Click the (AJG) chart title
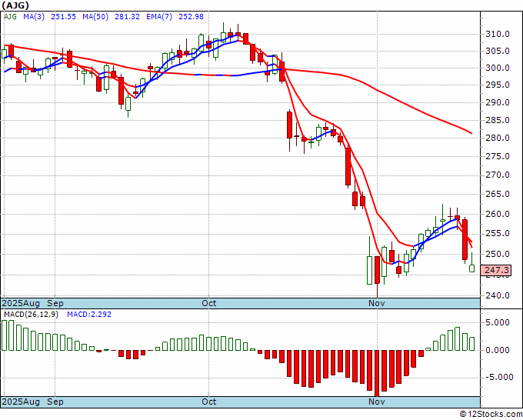The width and height of the screenshot is (523, 420). coord(15,5)
